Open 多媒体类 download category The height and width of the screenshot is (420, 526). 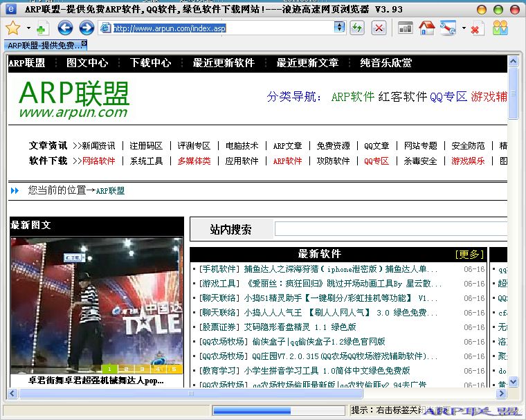click(x=194, y=161)
